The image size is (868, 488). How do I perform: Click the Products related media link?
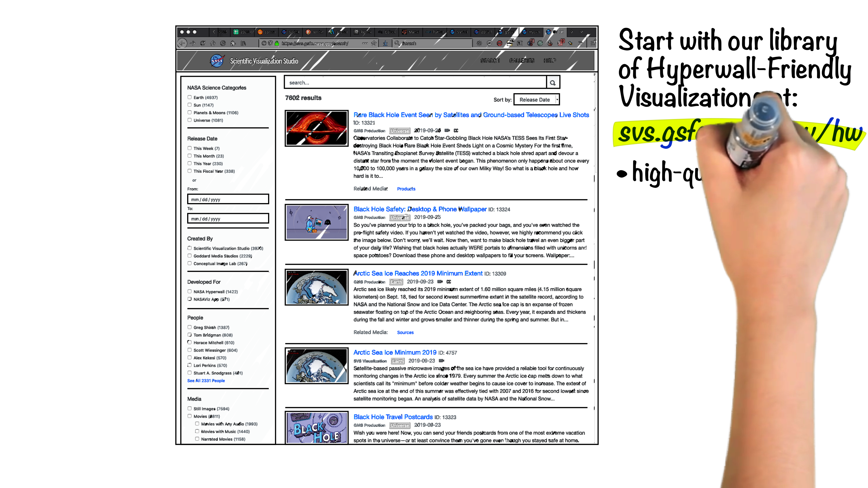tap(406, 189)
